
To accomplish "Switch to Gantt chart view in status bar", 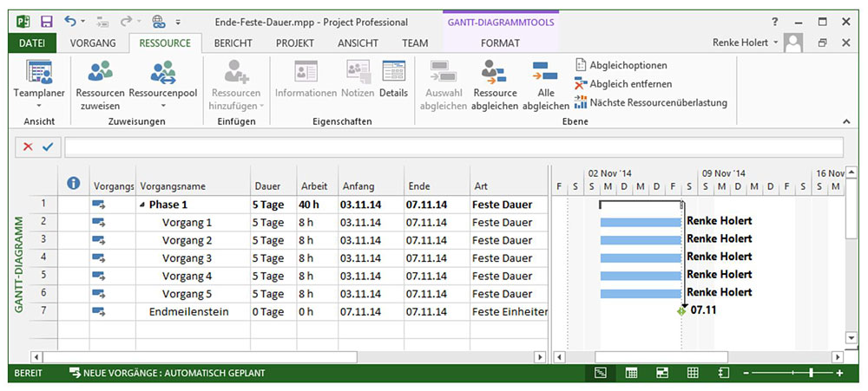I will (x=601, y=374).
